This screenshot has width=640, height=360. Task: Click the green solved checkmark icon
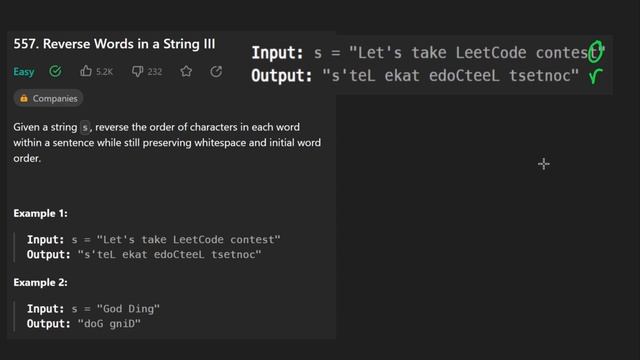coord(56,71)
